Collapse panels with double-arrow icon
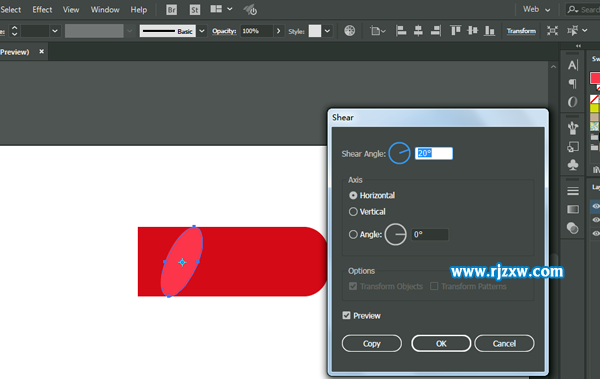 pyautogui.click(x=578, y=46)
